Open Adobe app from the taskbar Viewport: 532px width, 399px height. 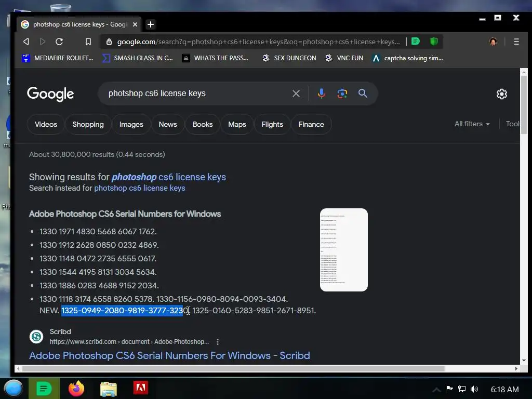[x=140, y=388]
